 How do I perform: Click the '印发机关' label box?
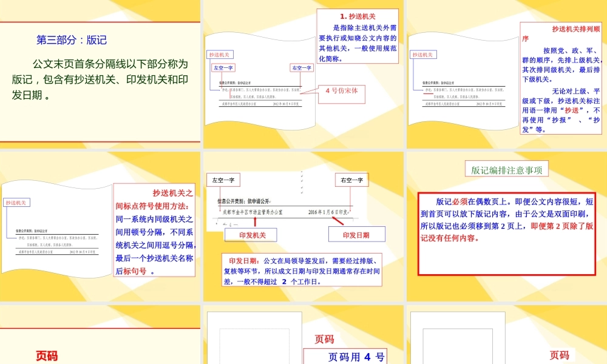pyautogui.click(x=251, y=235)
